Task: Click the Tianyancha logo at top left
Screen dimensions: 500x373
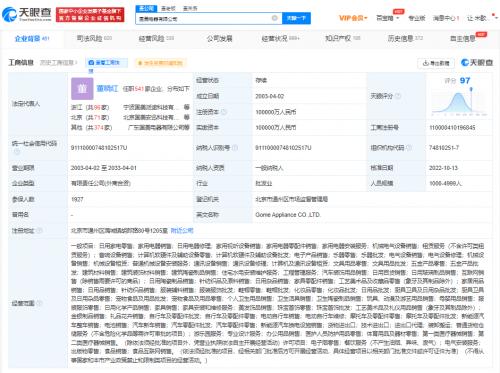Action: pos(27,14)
